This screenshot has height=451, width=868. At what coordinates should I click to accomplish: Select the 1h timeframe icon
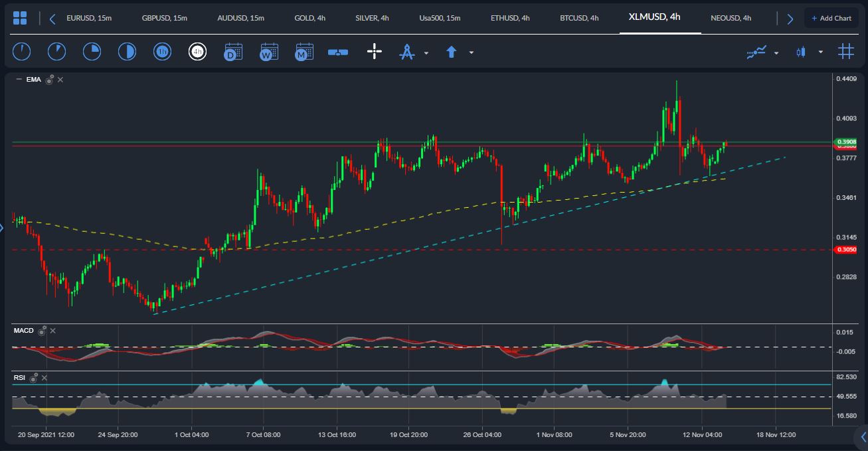pyautogui.click(x=162, y=51)
